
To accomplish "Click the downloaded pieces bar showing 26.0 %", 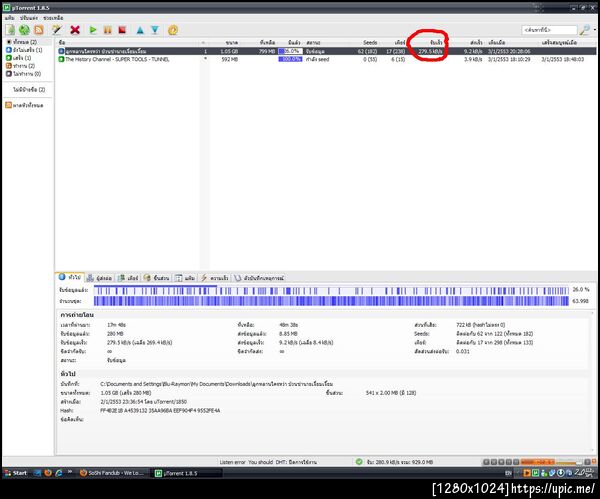I will [x=331, y=291].
